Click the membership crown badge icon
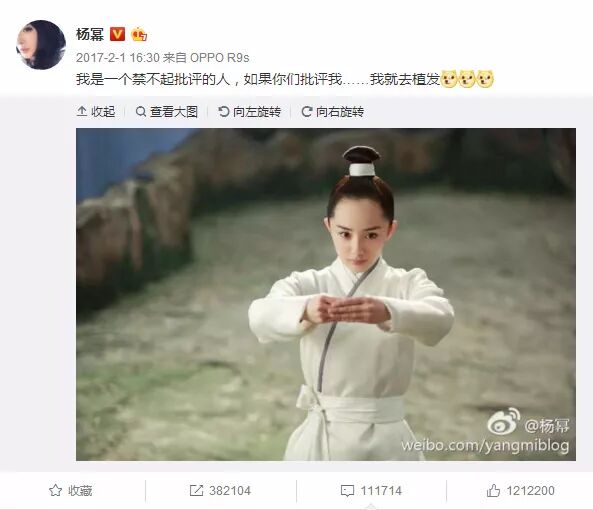This screenshot has width=593, height=510. click(139, 34)
